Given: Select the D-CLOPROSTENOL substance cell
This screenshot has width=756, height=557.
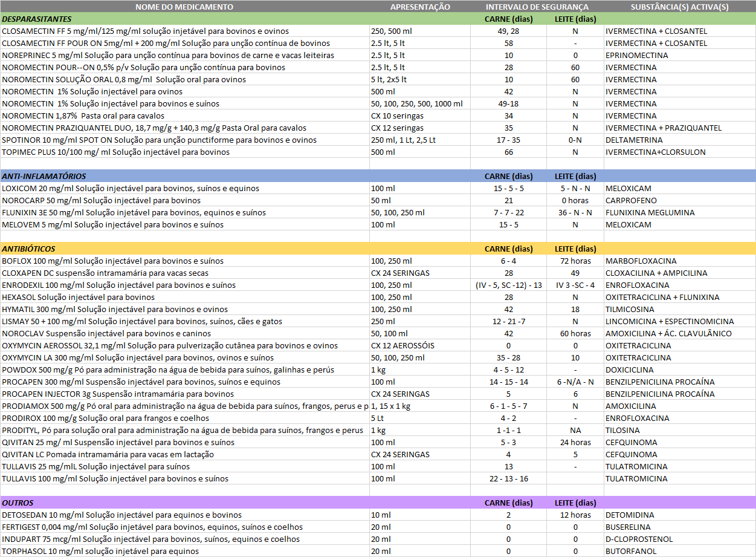Looking at the screenshot, I should (680, 539).
